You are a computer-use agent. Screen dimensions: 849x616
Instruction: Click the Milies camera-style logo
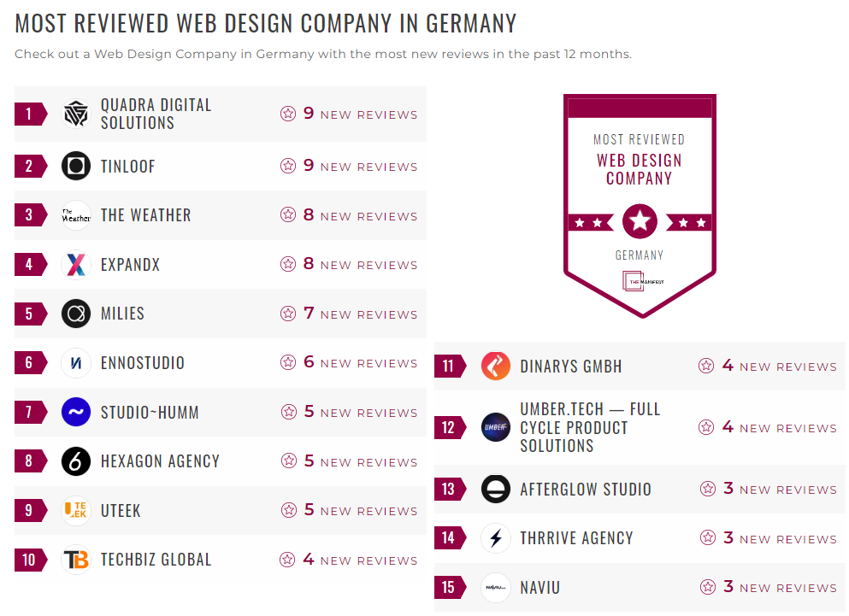[75, 314]
